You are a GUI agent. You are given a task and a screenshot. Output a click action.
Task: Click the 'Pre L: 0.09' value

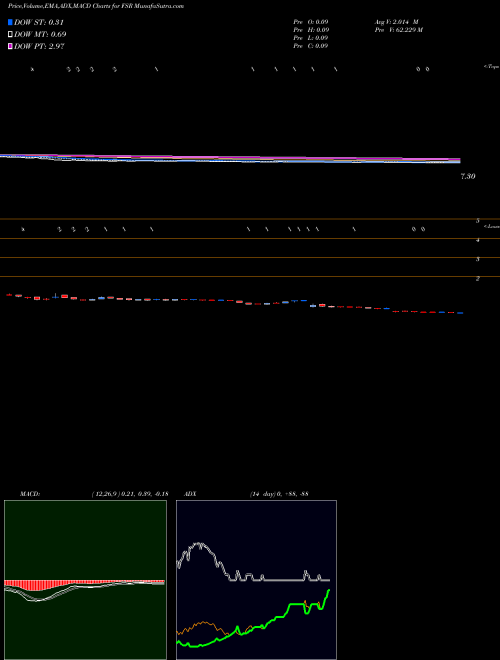[311, 38]
